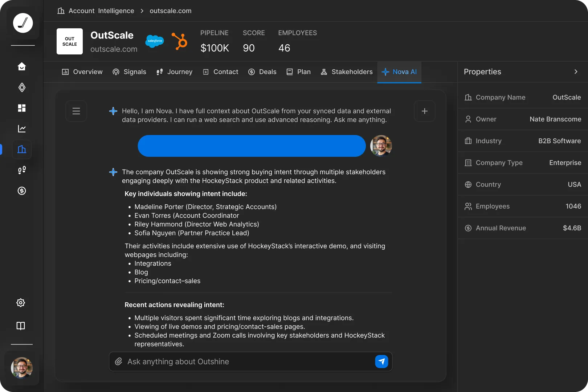Click the outscale.com breadcrumb
Viewport: 588px width, 392px height.
point(171,11)
